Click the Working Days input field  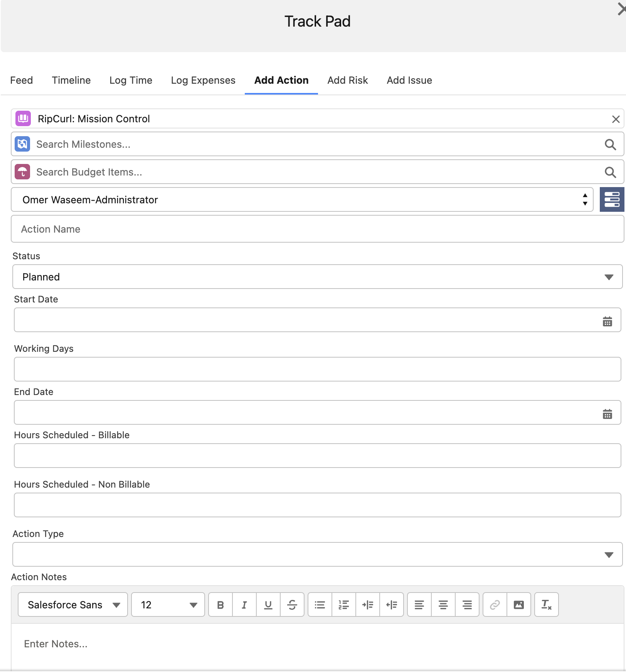pyautogui.click(x=317, y=369)
